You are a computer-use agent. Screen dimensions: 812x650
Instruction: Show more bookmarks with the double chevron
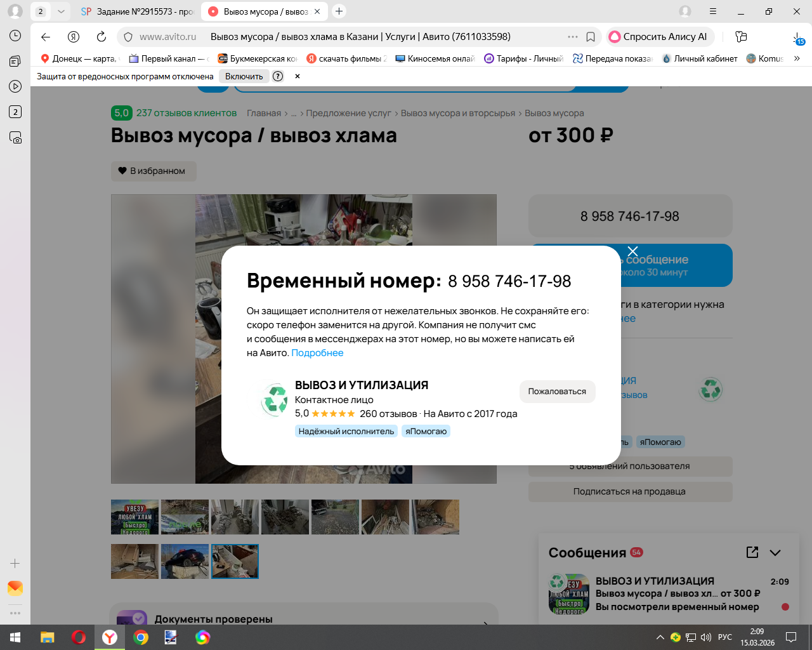[x=797, y=58]
